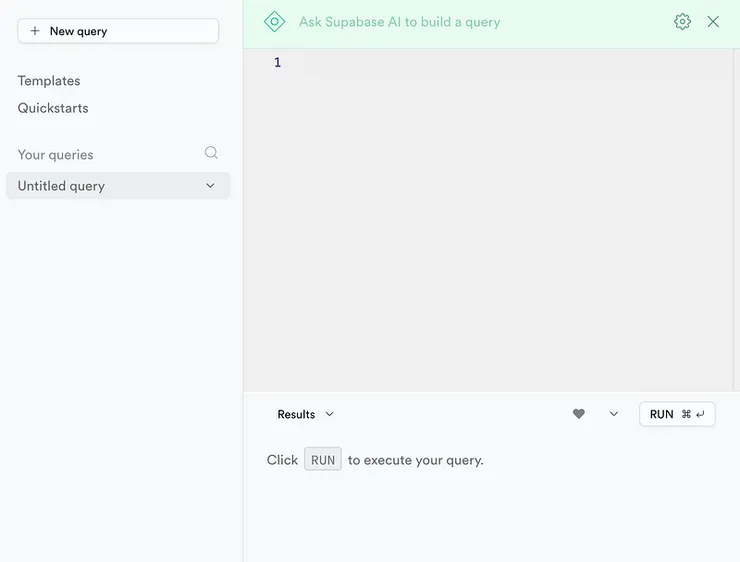Open the AI settings gear icon
The width and height of the screenshot is (740, 562).
point(682,21)
